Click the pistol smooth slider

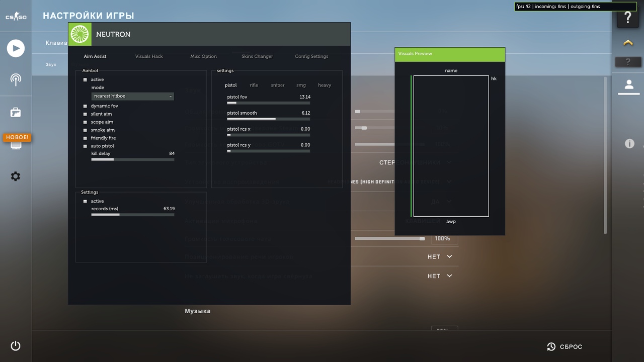click(269, 119)
